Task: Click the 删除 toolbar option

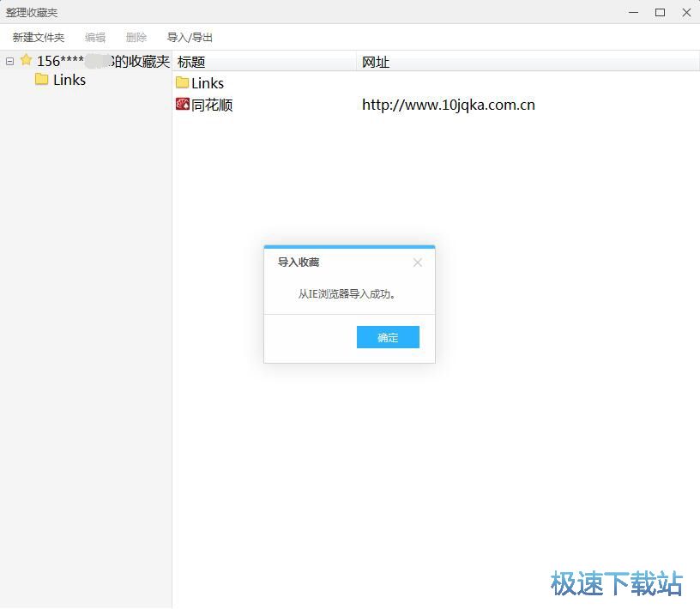Action: [x=136, y=38]
